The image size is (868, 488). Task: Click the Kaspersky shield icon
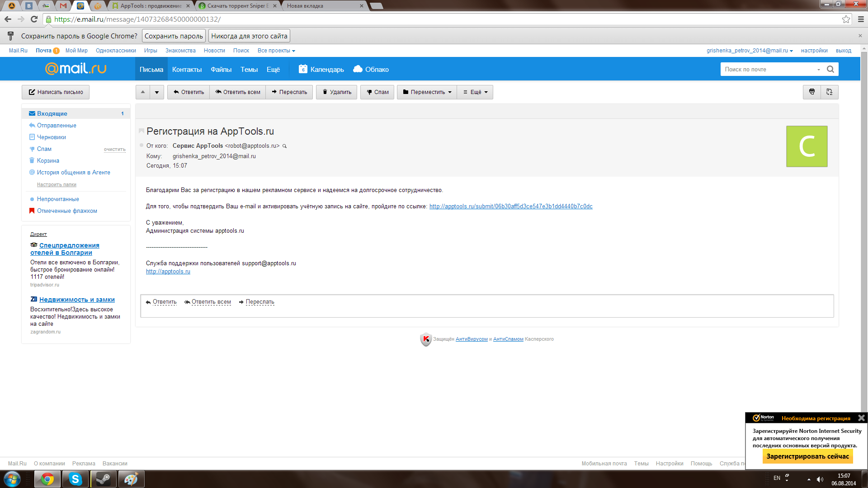coord(426,339)
